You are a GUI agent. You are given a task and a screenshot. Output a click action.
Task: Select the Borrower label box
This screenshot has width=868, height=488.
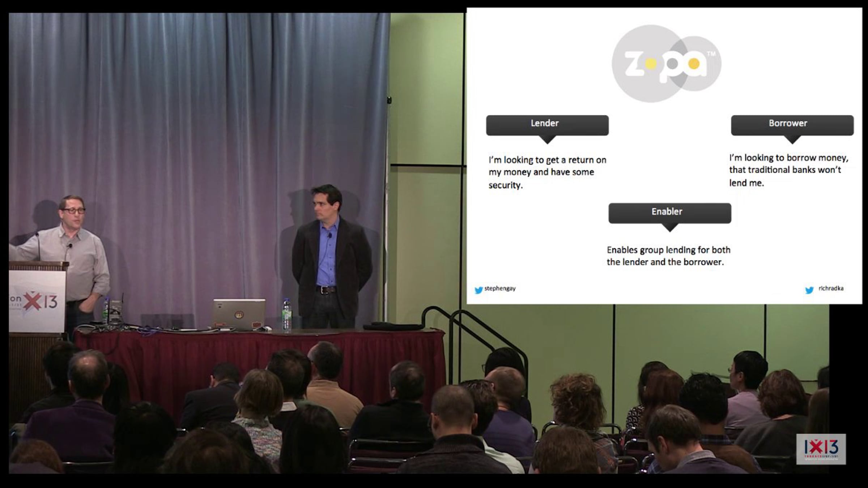pos(792,125)
